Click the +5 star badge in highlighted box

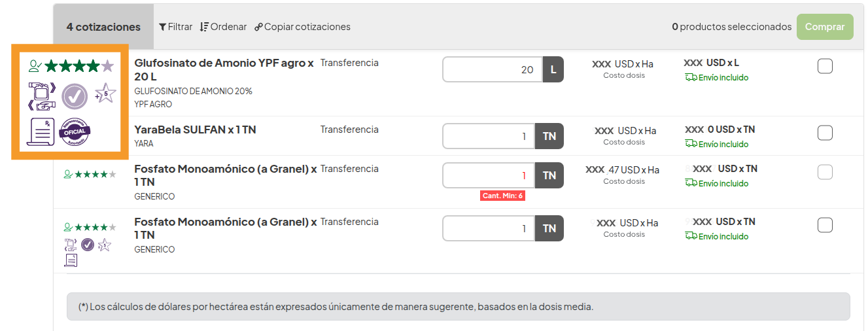[105, 94]
